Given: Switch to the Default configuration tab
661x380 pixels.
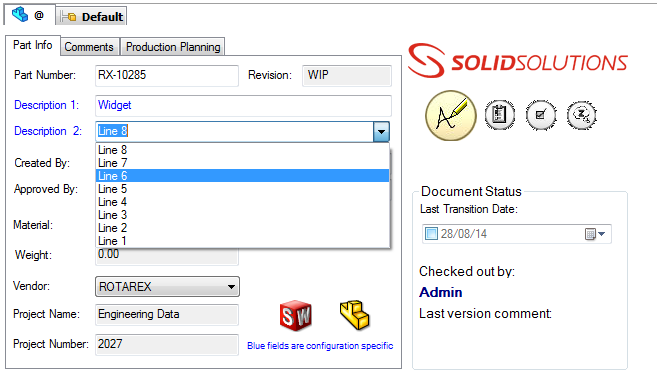Looking at the screenshot, I should (x=91, y=16).
